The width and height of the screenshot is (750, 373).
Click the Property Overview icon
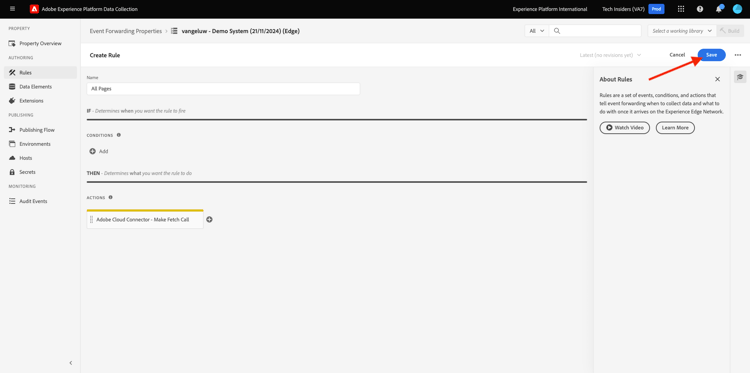coord(12,44)
